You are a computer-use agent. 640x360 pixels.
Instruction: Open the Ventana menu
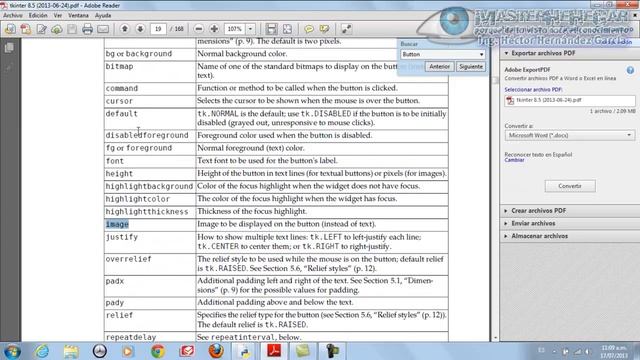(x=78, y=16)
